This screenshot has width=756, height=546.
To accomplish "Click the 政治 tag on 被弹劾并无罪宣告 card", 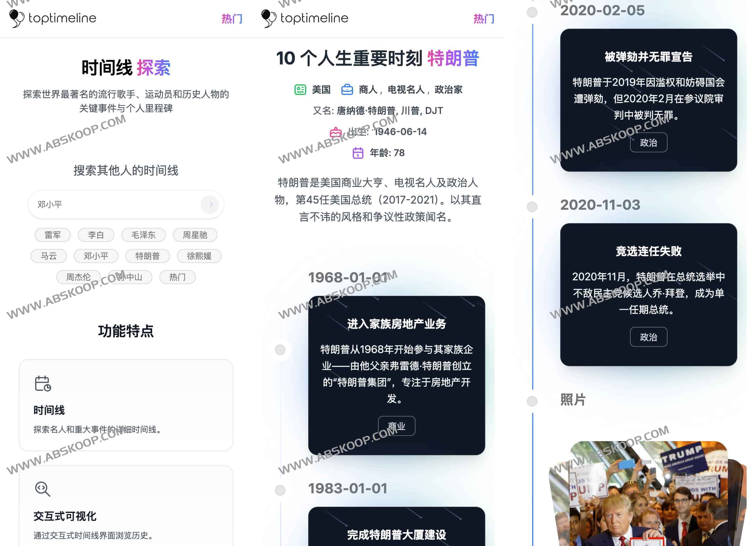I will tap(648, 143).
